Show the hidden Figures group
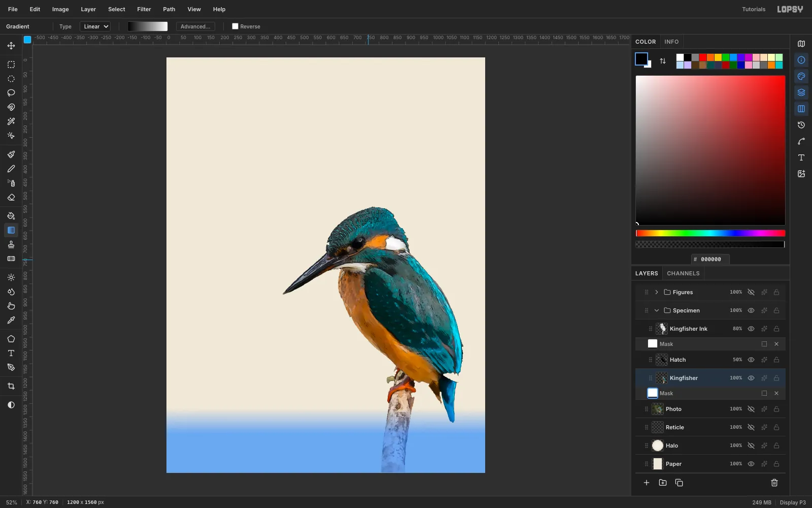The height and width of the screenshot is (508, 812). click(751, 292)
